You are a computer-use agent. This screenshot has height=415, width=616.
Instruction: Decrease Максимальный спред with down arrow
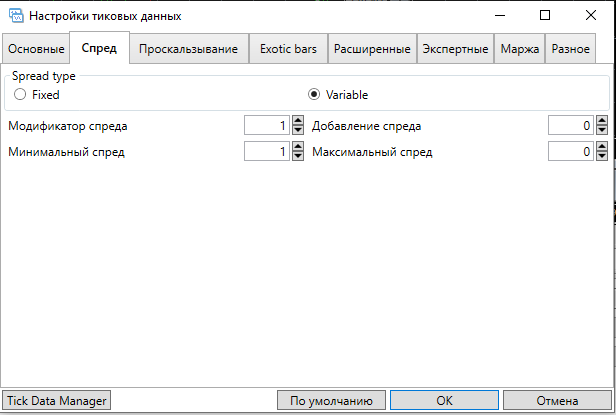[x=602, y=156]
